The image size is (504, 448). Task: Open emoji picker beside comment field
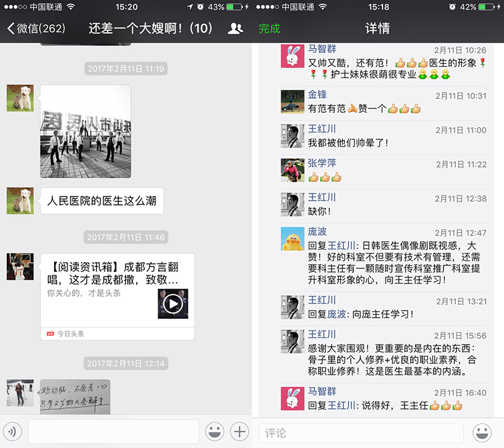click(483, 433)
